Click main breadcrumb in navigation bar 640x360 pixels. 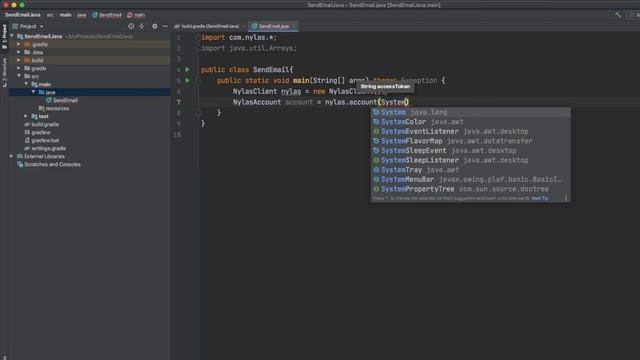point(65,15)
